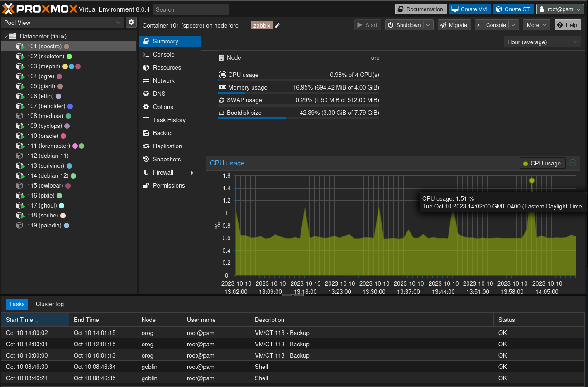The width and height of the screenshot is (588, 387).
Task: Toggle the CPU usage legend series
Action: click(x=542, y=163)
